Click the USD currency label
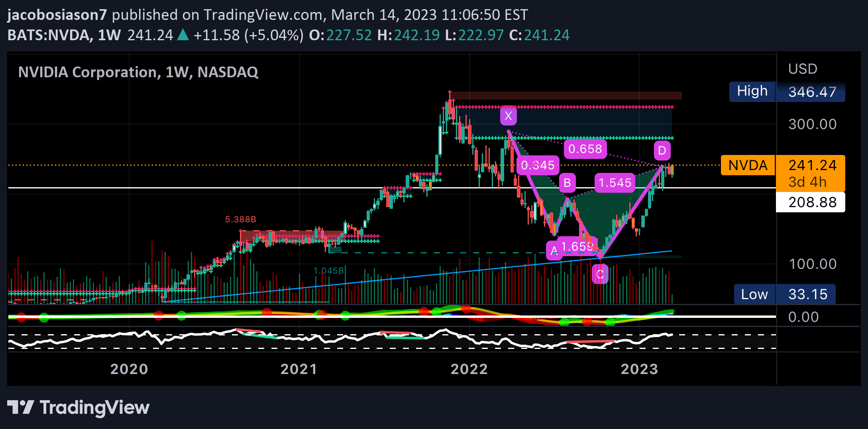This screenshot has height=429, width=868. (803, 69)
